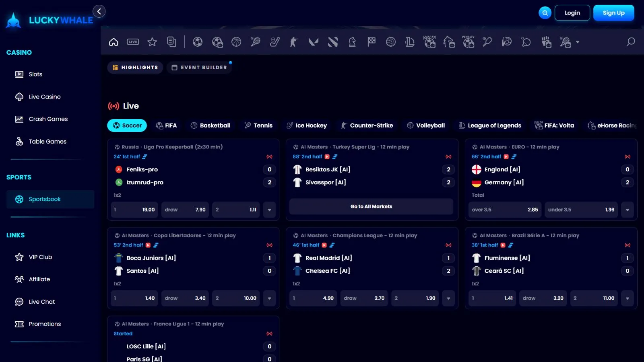Click the checkered racing flag icon
644x362 pixels.
[x=372, y=42]
